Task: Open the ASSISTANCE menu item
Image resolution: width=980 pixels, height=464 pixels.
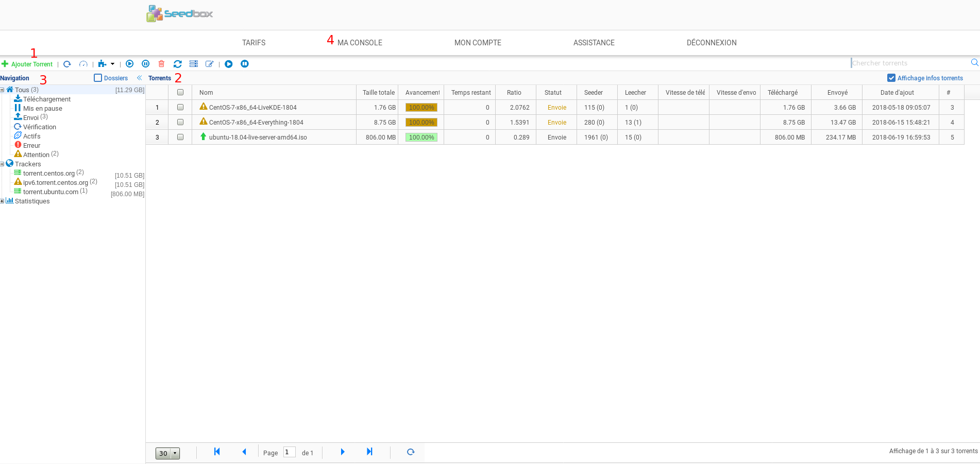Action: tap(594, 43)
